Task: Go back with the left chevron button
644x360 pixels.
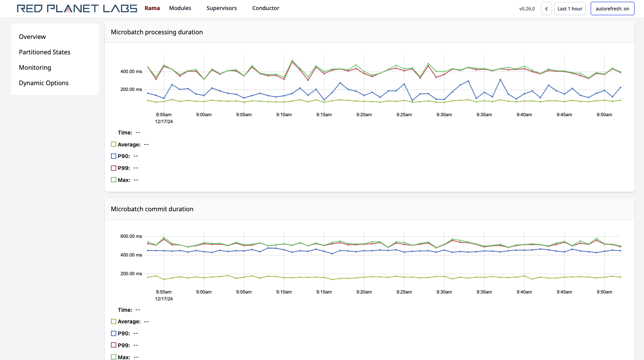Action: pos(546,8)
